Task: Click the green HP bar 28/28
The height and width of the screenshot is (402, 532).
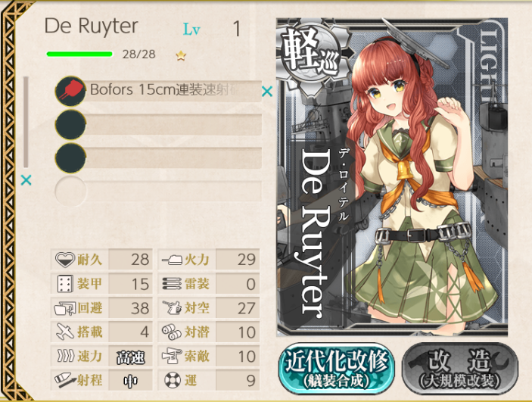Action: 79,54
